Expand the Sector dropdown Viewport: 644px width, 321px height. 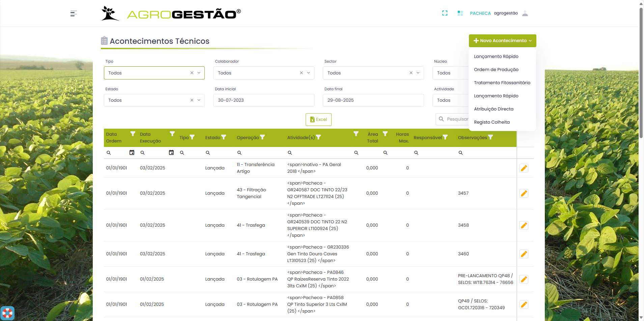coord(418,73)
